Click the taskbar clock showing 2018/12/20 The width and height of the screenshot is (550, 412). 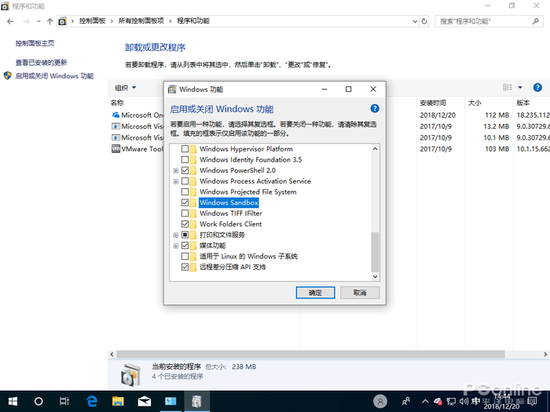(502, 401)
